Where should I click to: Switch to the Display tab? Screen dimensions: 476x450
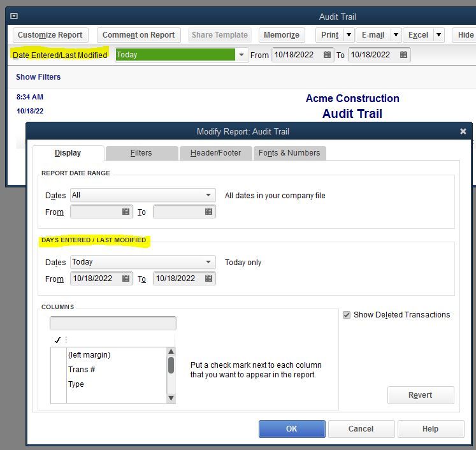point(68,153)
